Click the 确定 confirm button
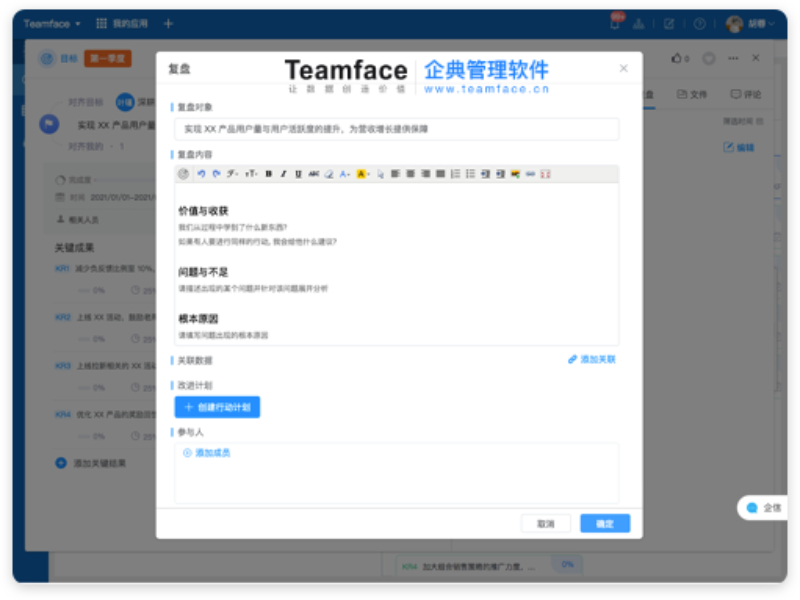The image size is (800, 600). [x=604, y=523]
